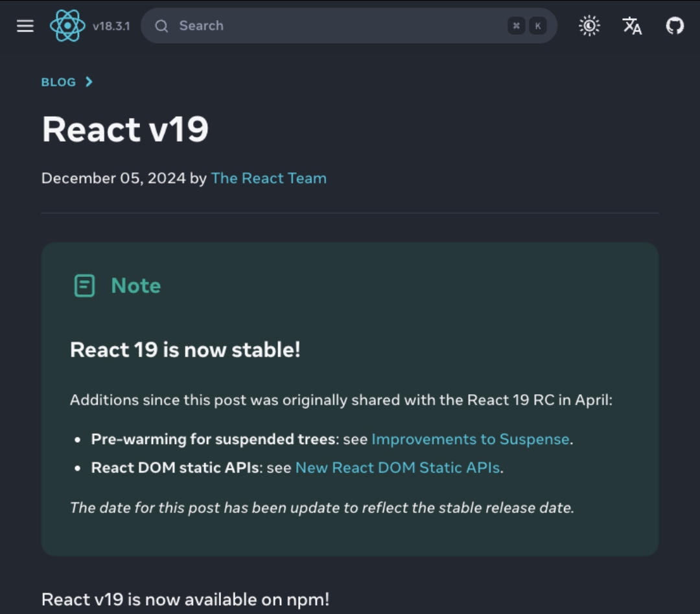Click the Note document icon

(x=84, y=286)
